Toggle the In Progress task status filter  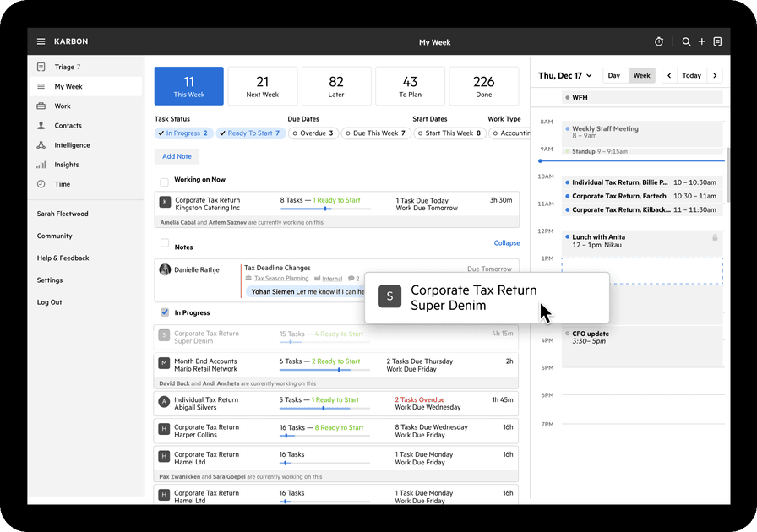(183, 133)
